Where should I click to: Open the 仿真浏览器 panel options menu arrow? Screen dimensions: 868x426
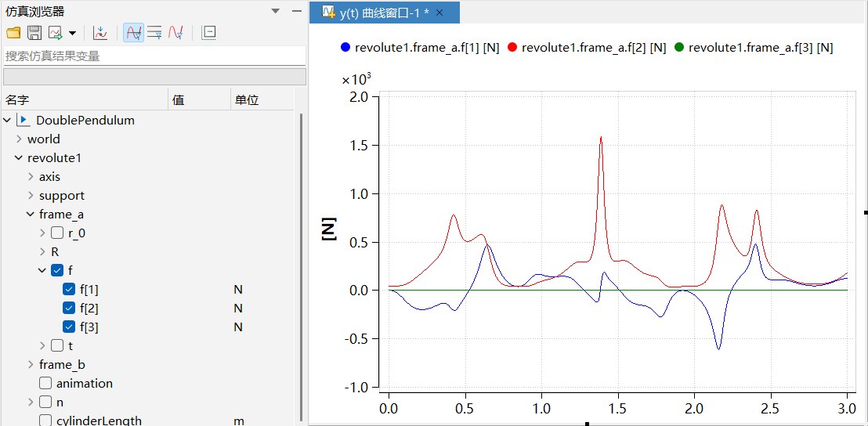[275, 12]
